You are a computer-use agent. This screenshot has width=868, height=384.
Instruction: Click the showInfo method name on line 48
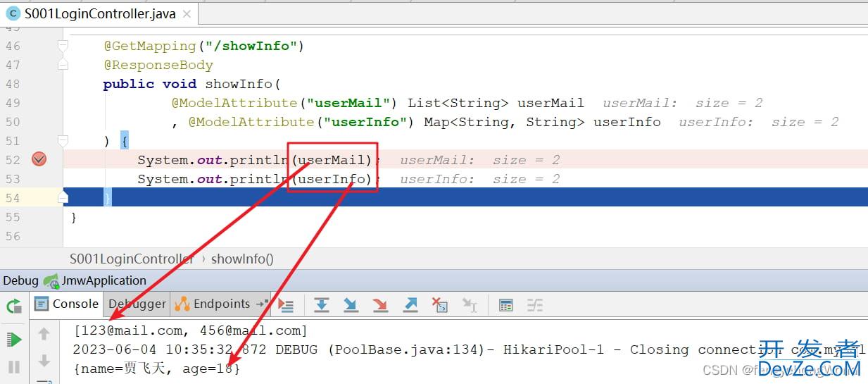click(x=239, y=84)
